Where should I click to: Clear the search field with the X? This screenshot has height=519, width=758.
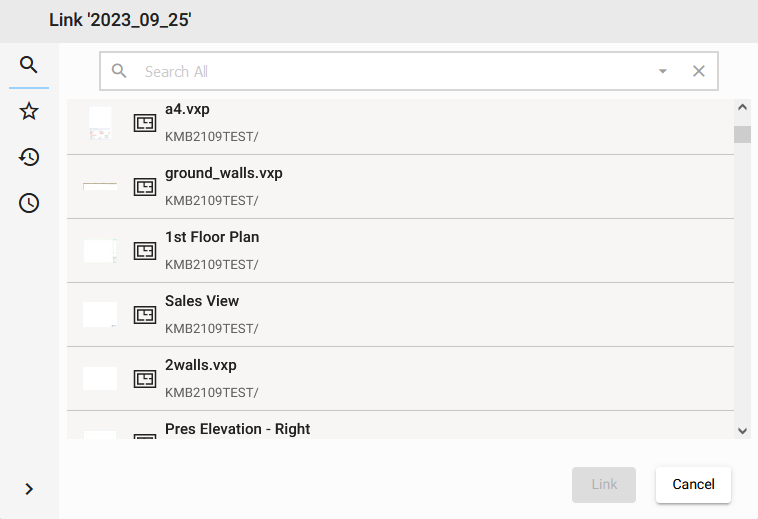tap(699, 71)
